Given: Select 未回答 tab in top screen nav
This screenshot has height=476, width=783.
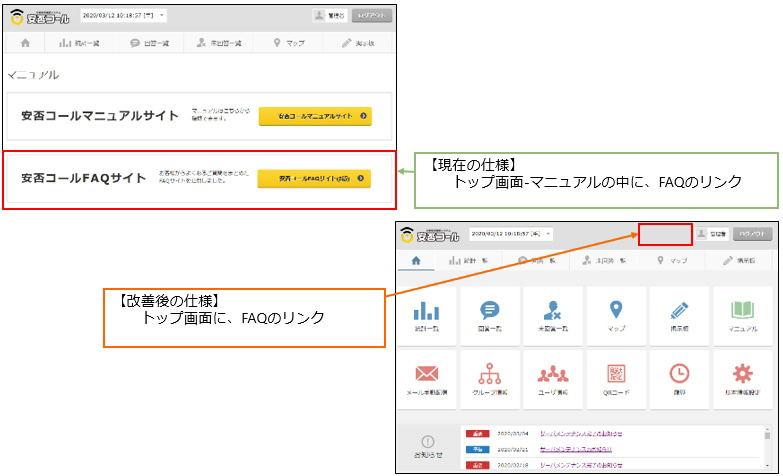Looking at the screenshot, I should point(604,260).
